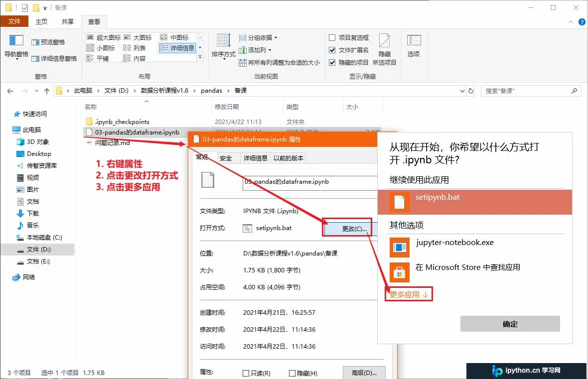Open recent locations dropdown
The height and width of the screenshot is (379, 588).
[x=36, y=91]
